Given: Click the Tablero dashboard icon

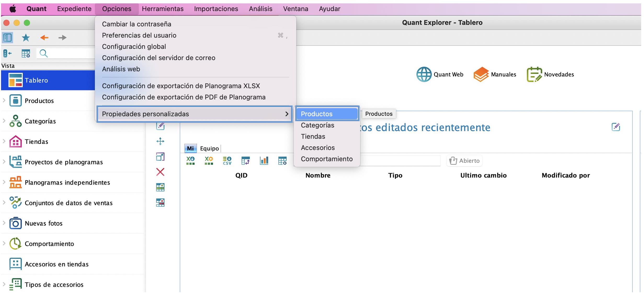Looking at the screenshot, I should 15,80.
